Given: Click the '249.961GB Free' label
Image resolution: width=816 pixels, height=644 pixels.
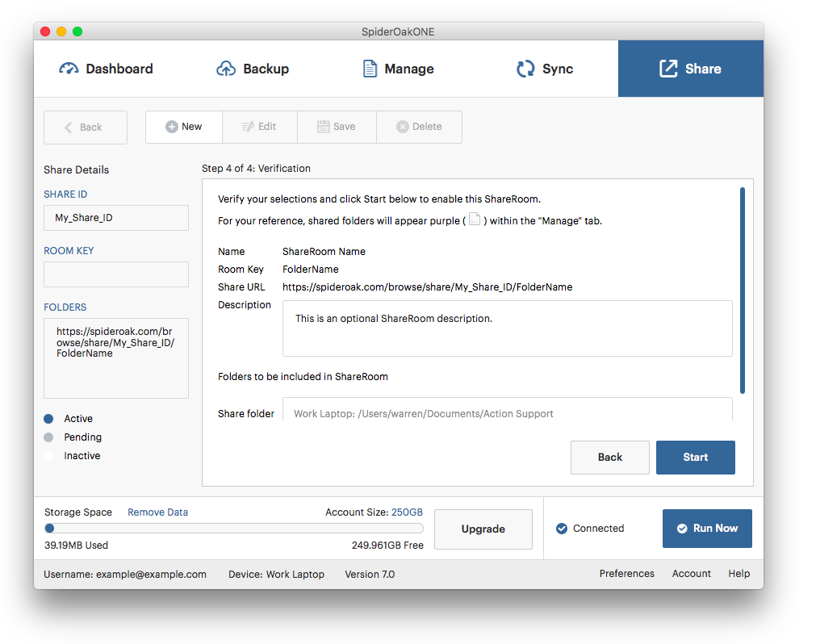Looking at the screenshot, I should [387, 546].
